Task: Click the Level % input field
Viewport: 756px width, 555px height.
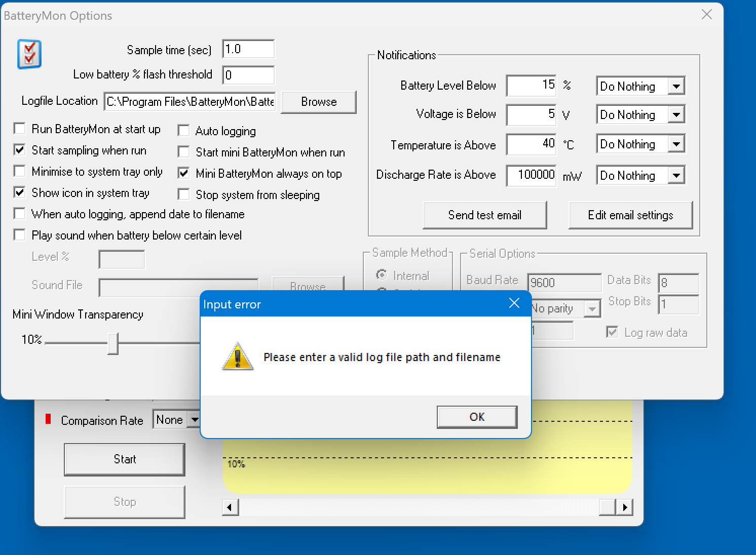Action: (122, 260)
